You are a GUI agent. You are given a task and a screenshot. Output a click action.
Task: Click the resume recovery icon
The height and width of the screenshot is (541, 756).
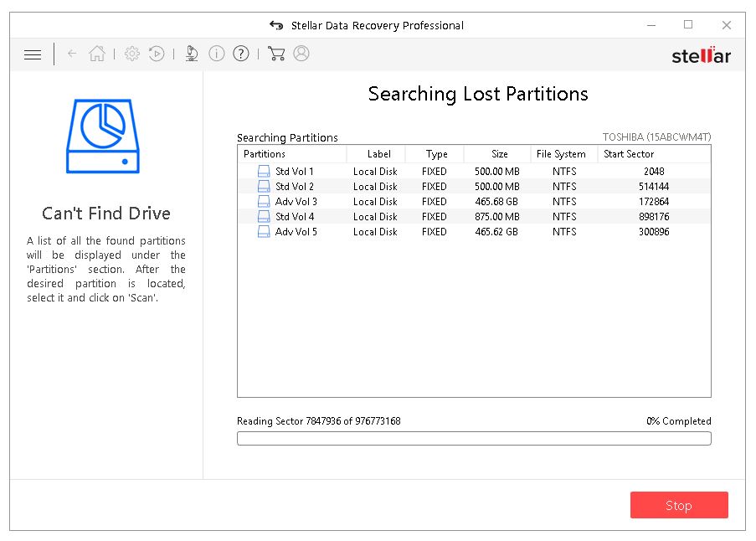pyautogui.click(x=157, y=54)
